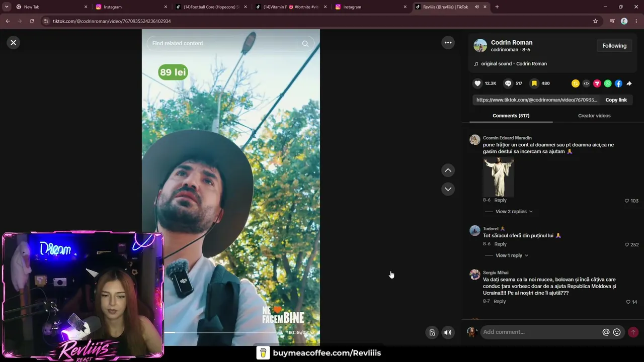The width and height of the screenshot is (644, 362).
Task: Open the Jesus image in Cosmin's comment
Action: click(x=499, y=176)
